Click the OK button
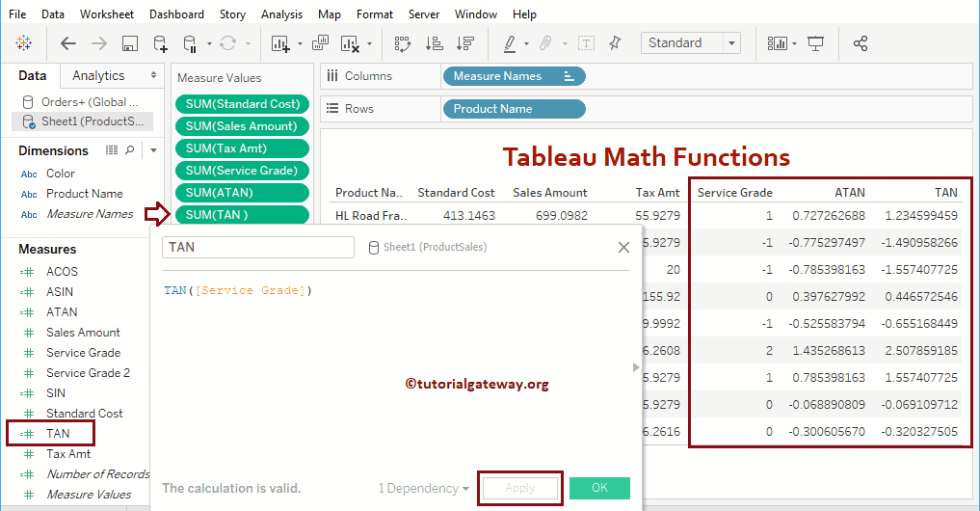Screen dimensions: 980x511 pyautogui.click(x=599, y=488)
